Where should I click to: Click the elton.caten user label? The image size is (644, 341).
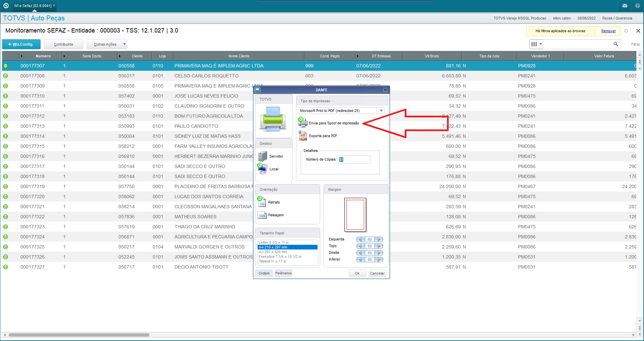point(562,18)
